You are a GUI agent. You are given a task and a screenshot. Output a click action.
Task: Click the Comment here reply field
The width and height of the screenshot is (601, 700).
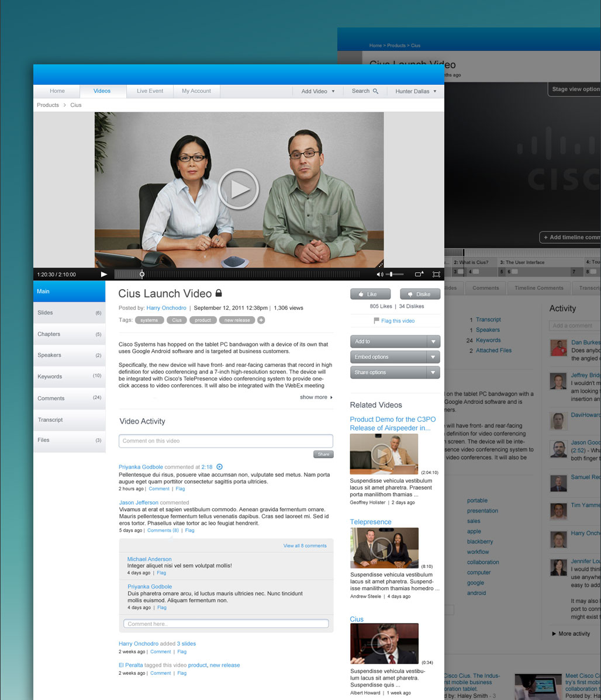[226, 623]
